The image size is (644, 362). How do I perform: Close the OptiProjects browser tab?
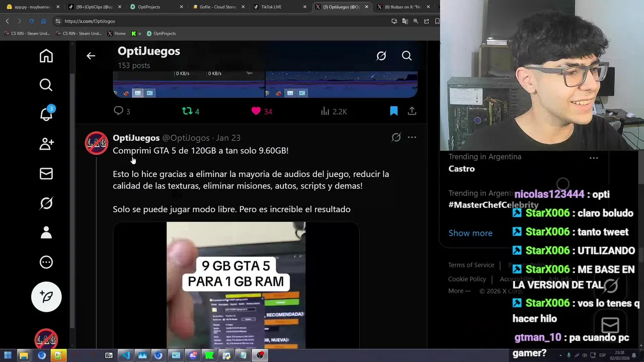[x=182, y=7]
